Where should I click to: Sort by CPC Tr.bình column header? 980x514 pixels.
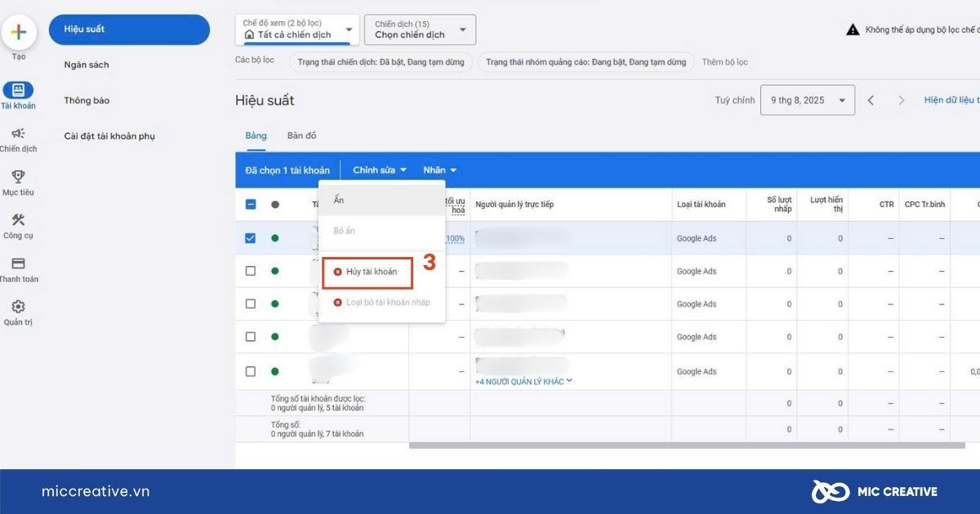click(x=924, y=205)
